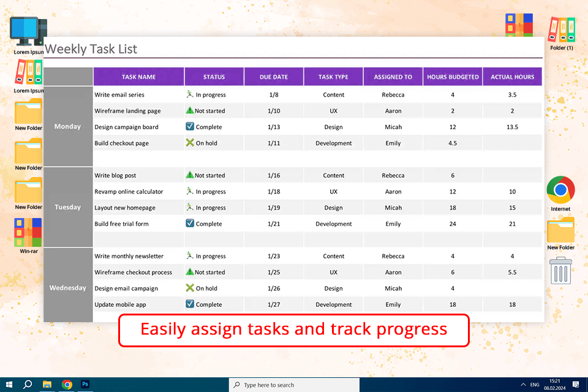Open the Windows Start menu
Viewport: 588px width, 392px height.
pyautogui.click(x=9, y=385)
